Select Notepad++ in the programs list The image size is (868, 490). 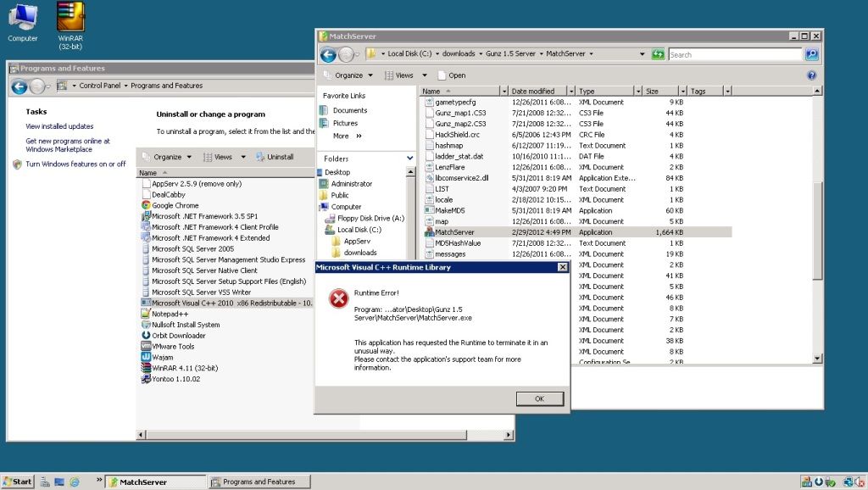[x=168, y=314]
